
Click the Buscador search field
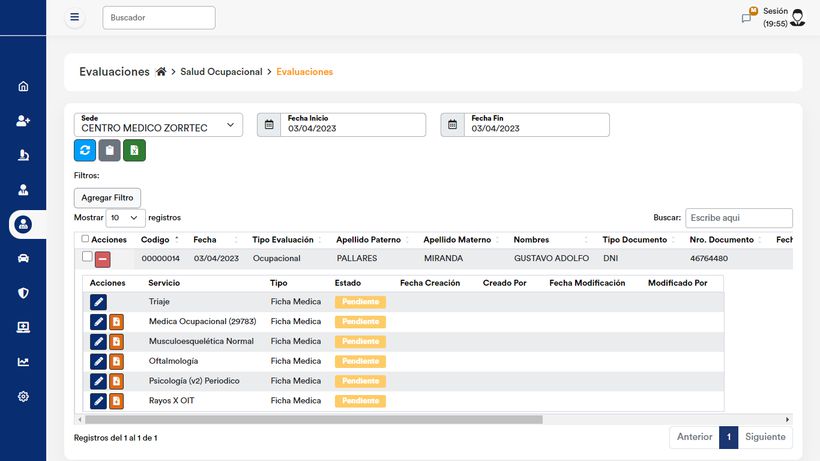click(159, 18)
